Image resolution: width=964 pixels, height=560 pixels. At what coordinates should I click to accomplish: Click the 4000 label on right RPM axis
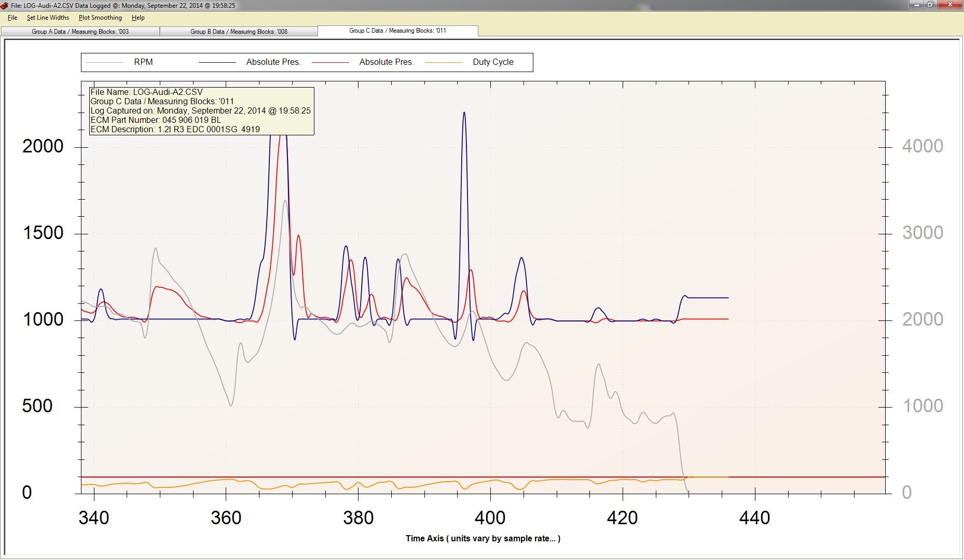point(922,146)
